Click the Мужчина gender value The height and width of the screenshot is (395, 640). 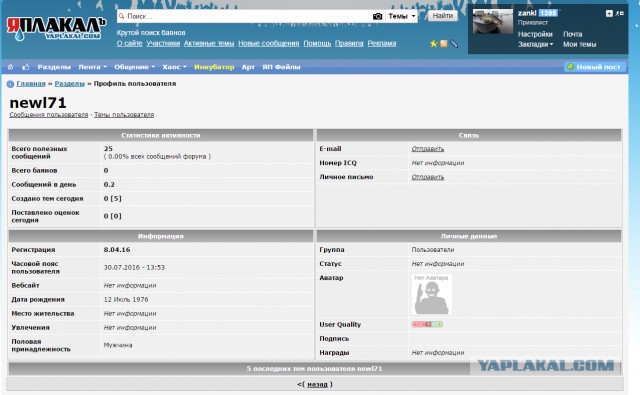point(118,345)
